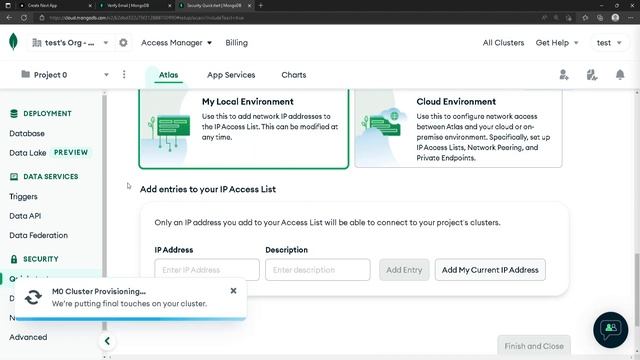Click the Deployment database stack icon
This screenshot has width=640, height=360.
click(14, 113)
